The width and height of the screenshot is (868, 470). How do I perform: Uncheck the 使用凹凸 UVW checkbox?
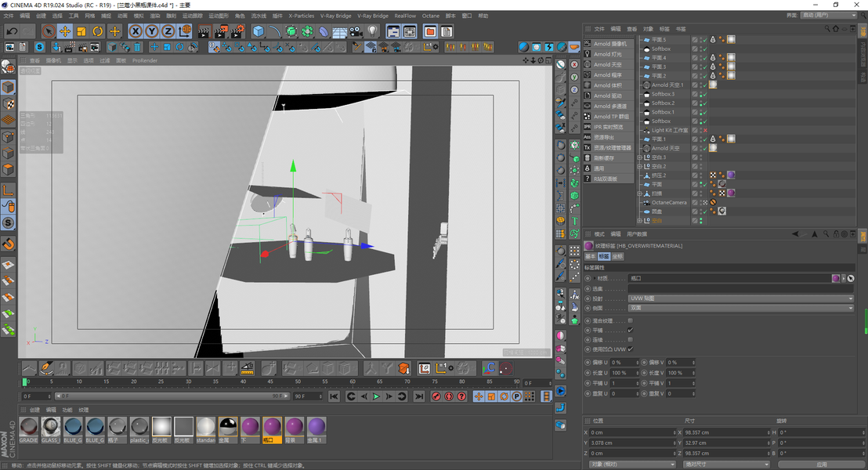(x=631, y=349)
